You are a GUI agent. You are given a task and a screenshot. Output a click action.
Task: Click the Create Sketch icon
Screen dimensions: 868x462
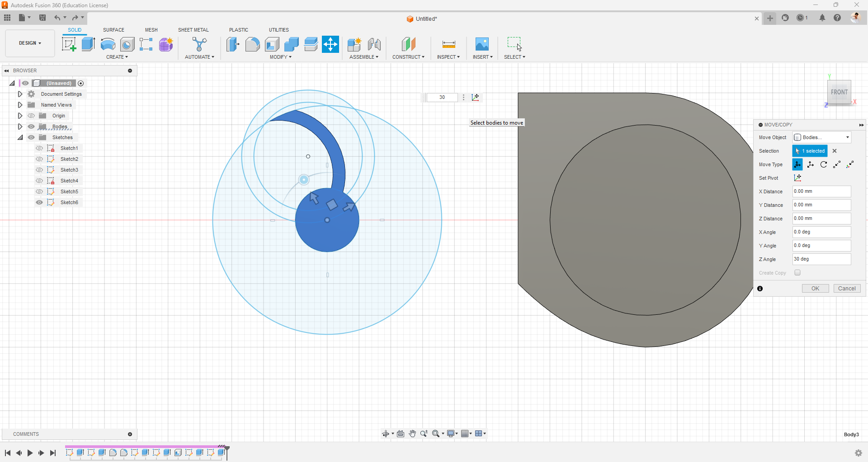69,44
